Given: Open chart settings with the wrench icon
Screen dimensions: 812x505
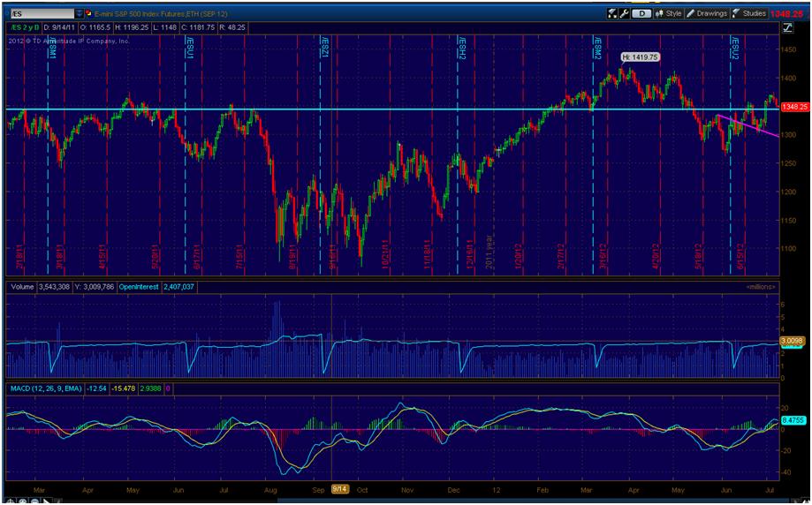Looking at the screenshot, I should pos(624,13).
